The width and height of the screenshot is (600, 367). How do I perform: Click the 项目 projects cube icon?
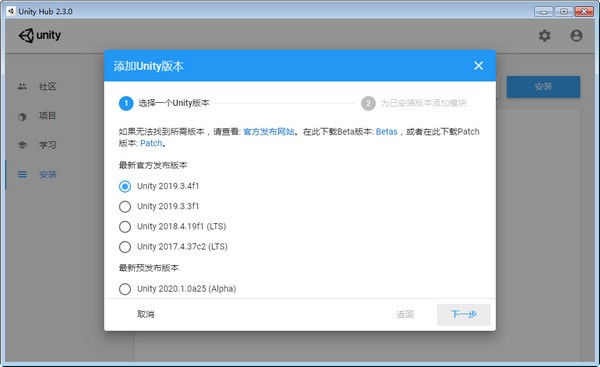click(22, 116)
